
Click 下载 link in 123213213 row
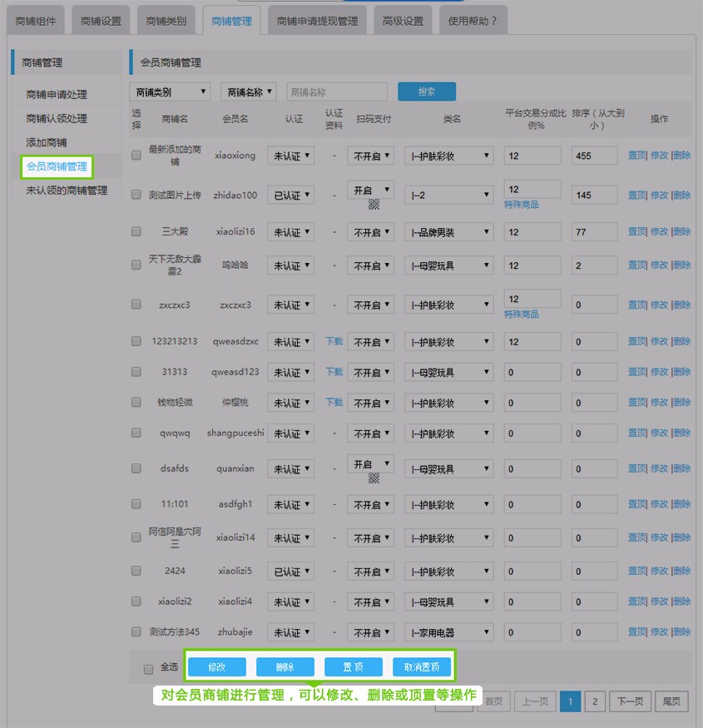(x=334, y=341)
